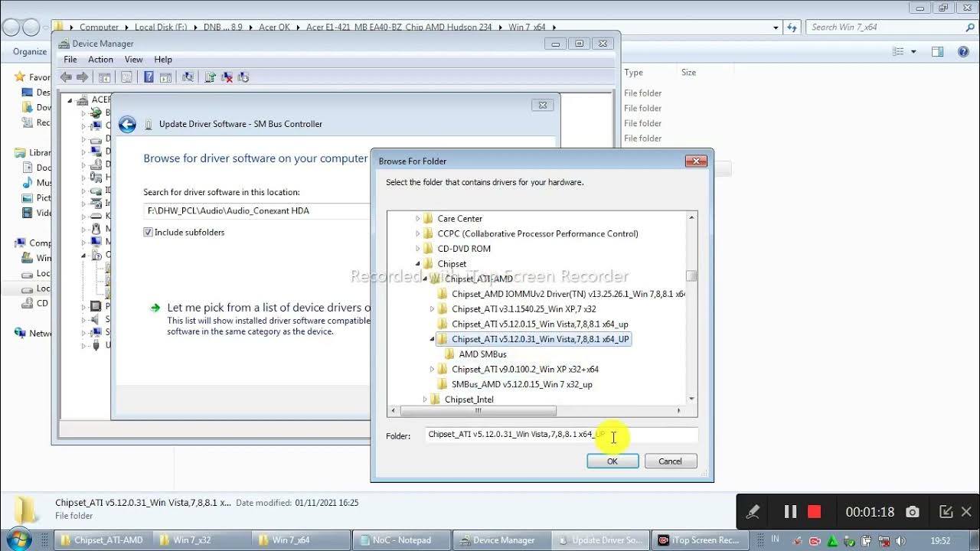Expand the CCPC folder node
Screen dimensions: 980x551
(418, 234)
